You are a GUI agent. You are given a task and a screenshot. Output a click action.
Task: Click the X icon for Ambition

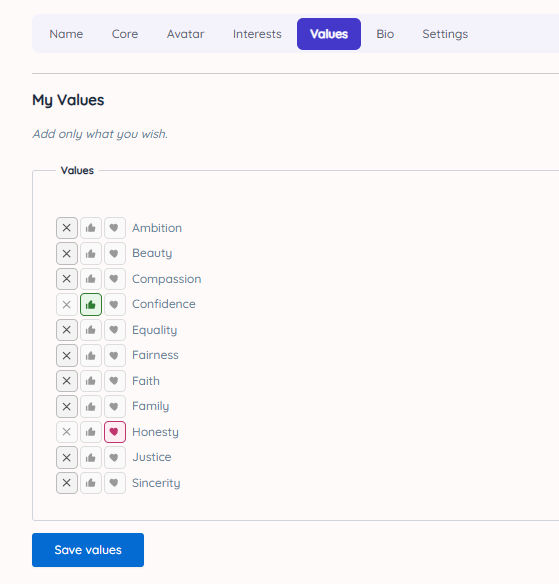pos(67,228)
